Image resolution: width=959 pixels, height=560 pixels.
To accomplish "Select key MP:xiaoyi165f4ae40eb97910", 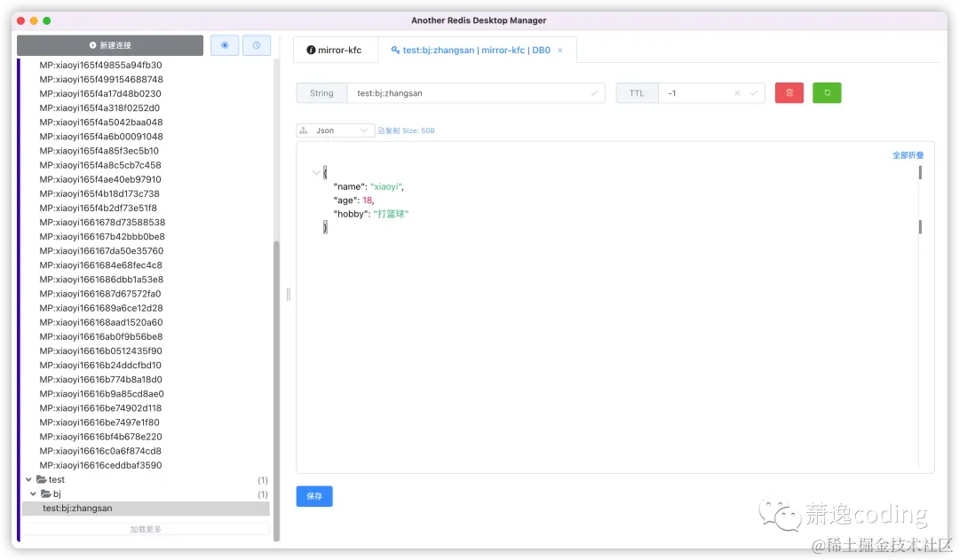I will click(100, 180).
